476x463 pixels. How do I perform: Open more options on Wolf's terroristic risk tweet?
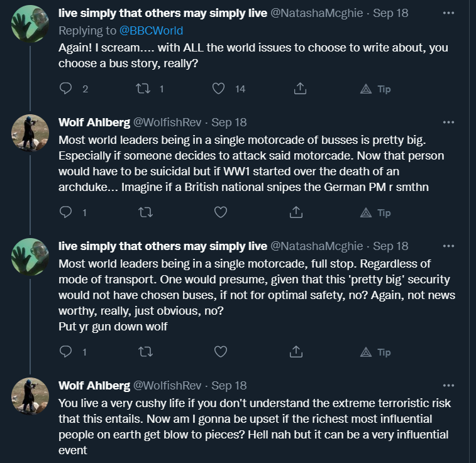448,385
